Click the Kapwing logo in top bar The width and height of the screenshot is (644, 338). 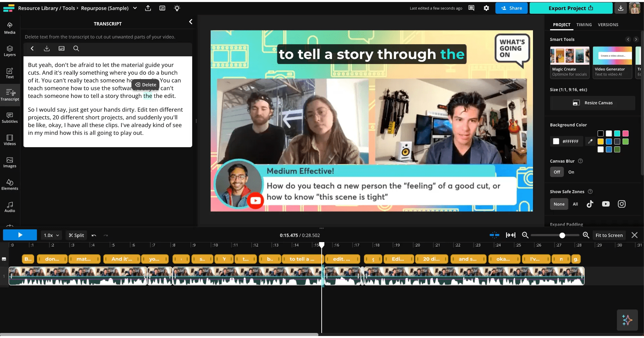coord(9,8)
